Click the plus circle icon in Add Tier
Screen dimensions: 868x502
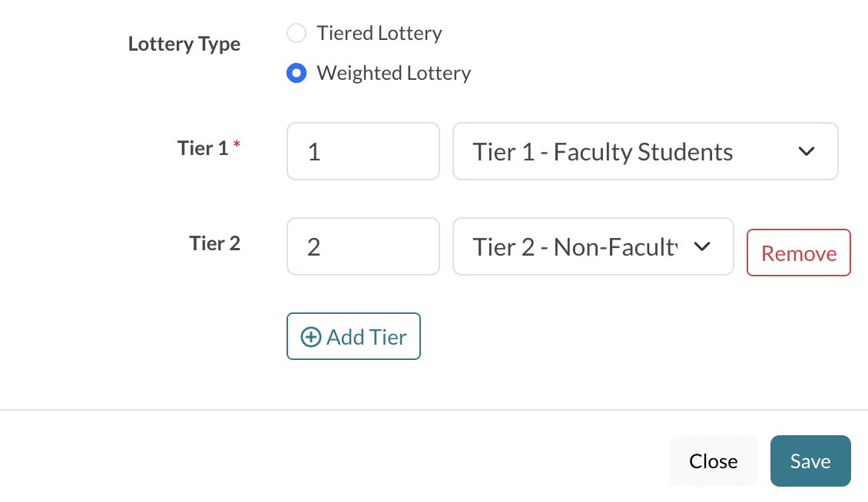coord(310,337)
